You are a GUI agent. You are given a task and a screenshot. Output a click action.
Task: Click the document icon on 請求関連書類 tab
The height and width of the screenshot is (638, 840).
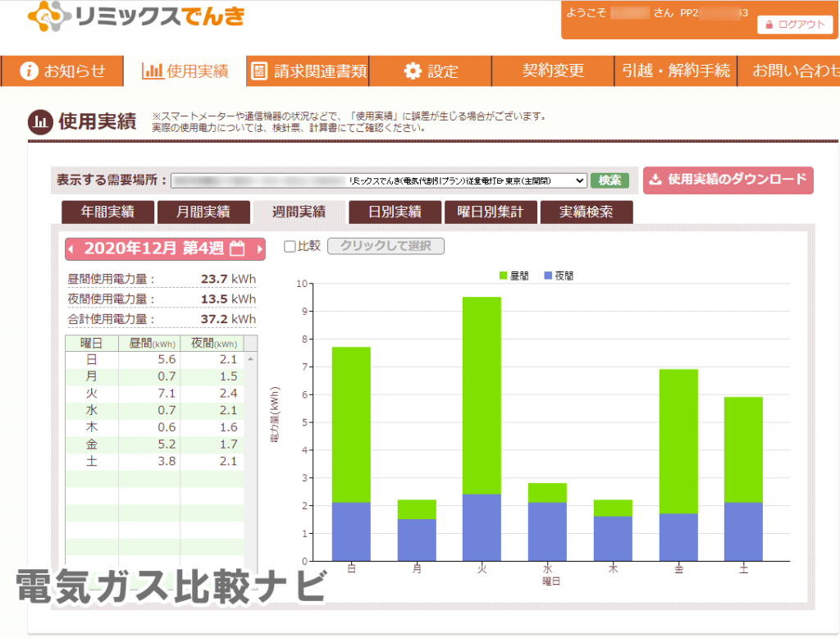(x=257, y=71)
